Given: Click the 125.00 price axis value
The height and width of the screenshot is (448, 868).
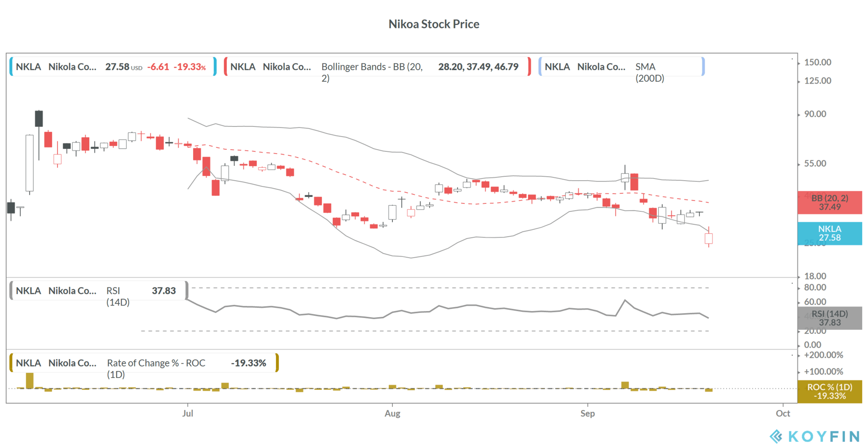Looking at the screenshot, I should tap(817, 80).
